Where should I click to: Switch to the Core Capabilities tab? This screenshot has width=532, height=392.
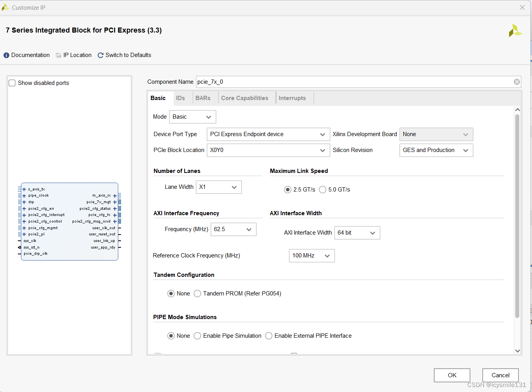tap(245, 98)
